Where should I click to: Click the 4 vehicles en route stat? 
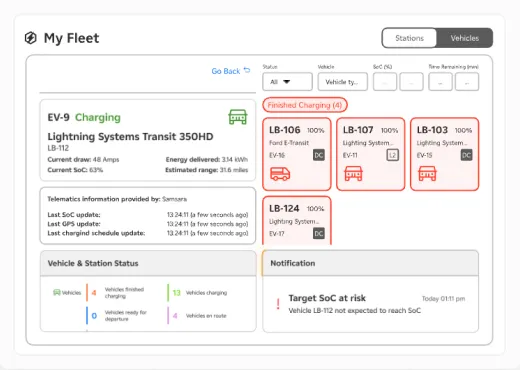pos(197,315)
